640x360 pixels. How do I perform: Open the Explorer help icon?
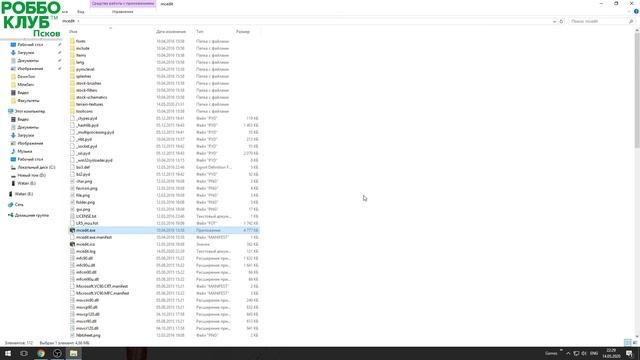tap(636, 11)
